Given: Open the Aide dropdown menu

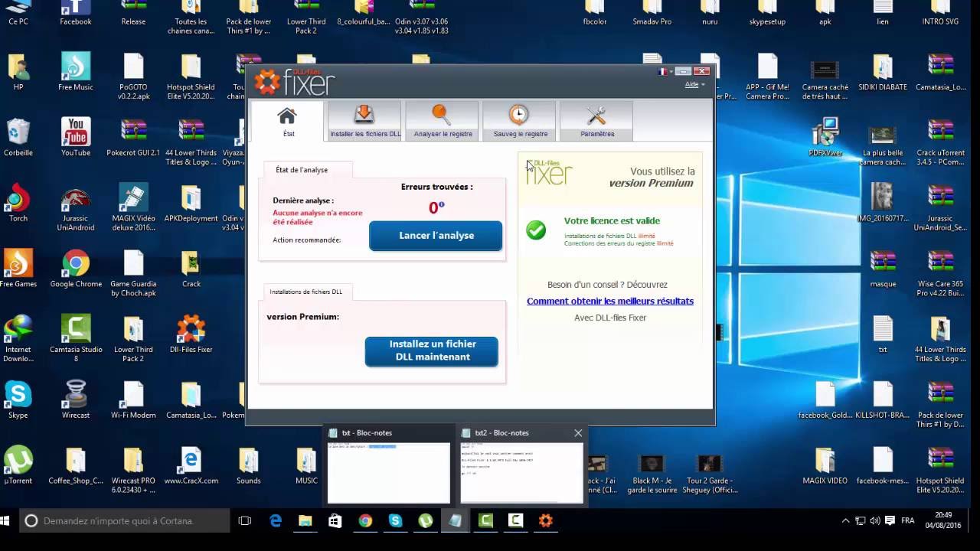Looking at the screenshot, I should [694, 84].
